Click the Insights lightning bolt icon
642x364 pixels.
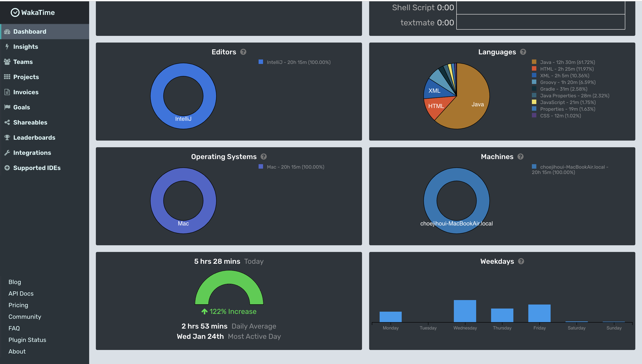click(7, 47)
